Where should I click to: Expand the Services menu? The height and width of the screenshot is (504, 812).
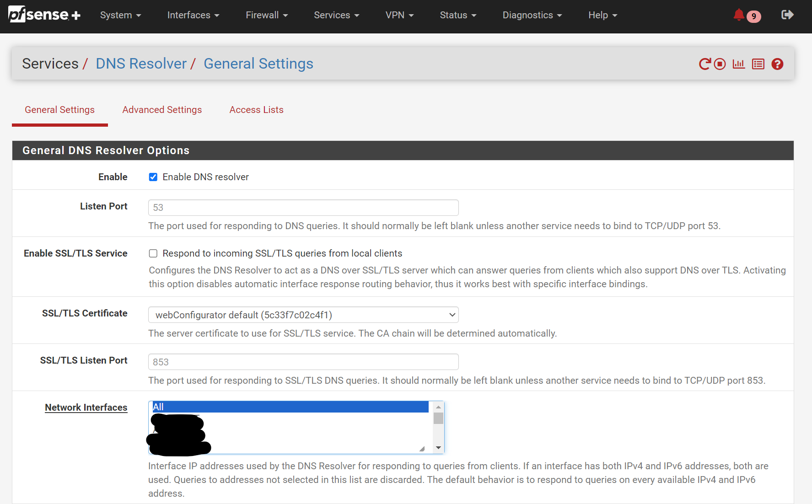(x=336, y=15)
